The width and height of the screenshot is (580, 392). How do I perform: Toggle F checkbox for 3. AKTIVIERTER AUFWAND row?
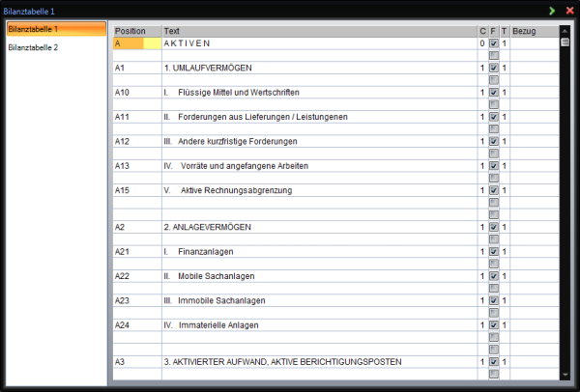click(493, 361)
